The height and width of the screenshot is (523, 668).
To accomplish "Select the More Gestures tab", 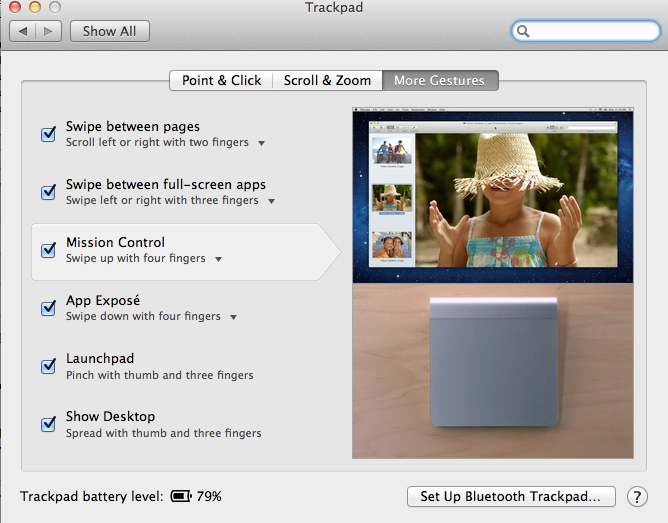I will 440,80.
